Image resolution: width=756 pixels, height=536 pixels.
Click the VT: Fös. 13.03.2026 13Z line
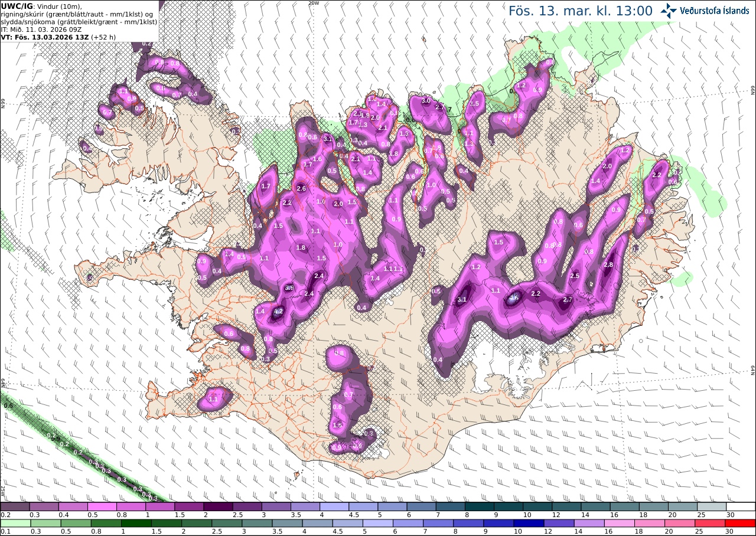(58, 37)
